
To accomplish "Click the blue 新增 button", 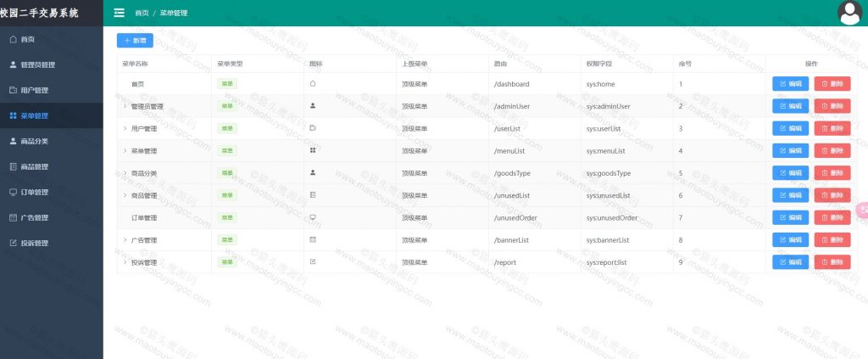I will [135, 40].
